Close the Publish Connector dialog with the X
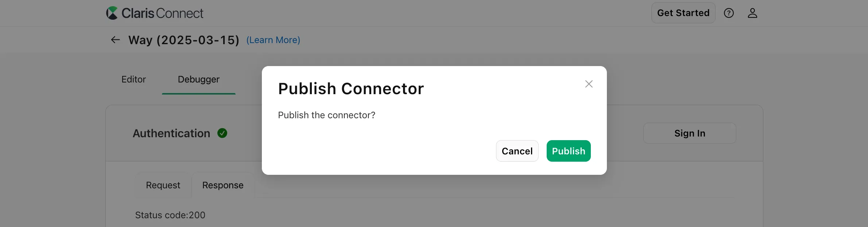 point(589,84)
